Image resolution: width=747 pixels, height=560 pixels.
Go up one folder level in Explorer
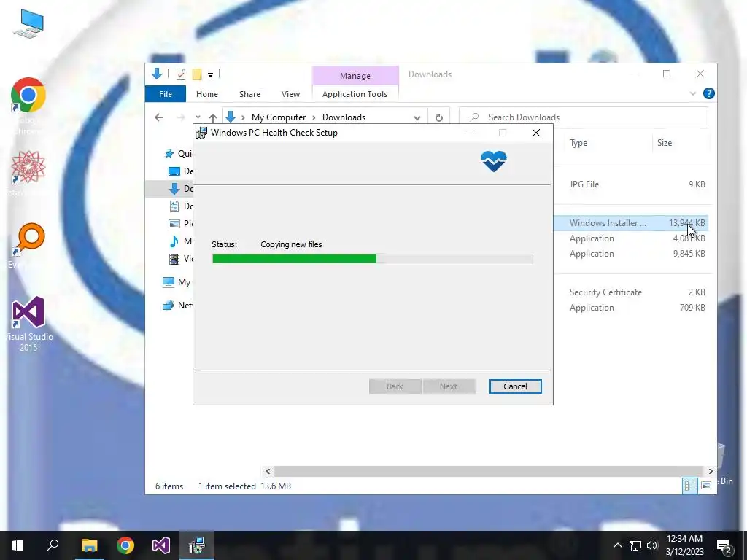(x=212, y=117)
